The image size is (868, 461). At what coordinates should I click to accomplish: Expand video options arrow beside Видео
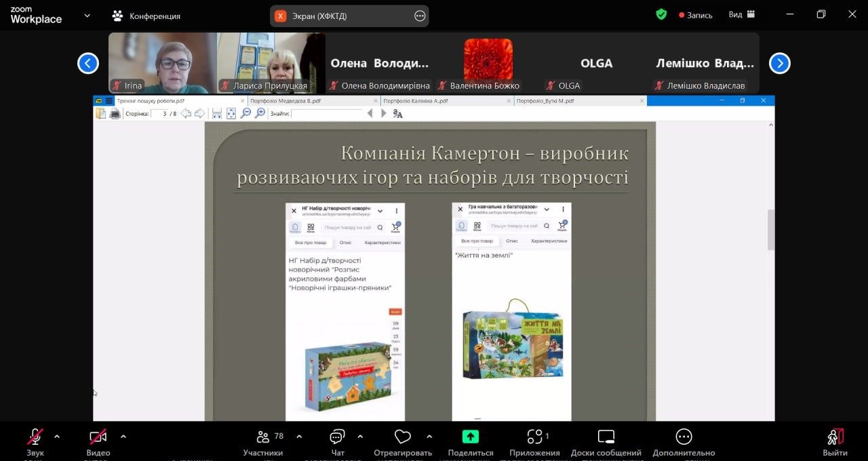(123, 437)
